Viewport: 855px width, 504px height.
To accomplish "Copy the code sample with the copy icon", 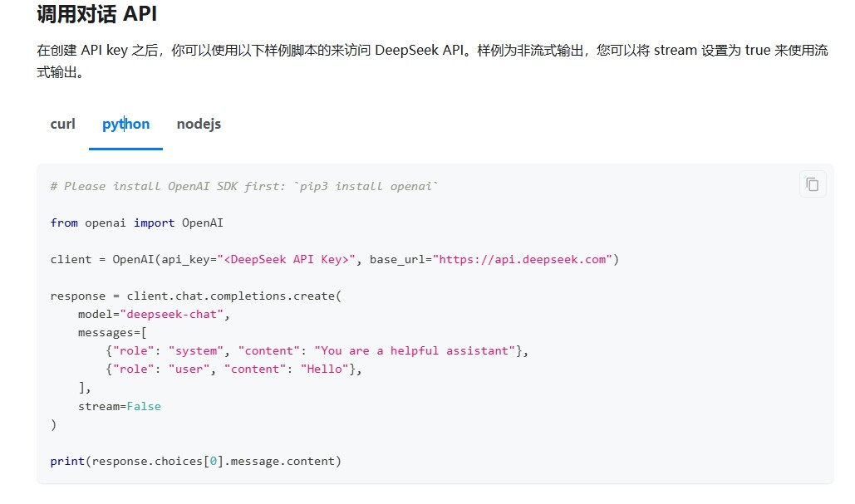I will click(x=812, y=184).
